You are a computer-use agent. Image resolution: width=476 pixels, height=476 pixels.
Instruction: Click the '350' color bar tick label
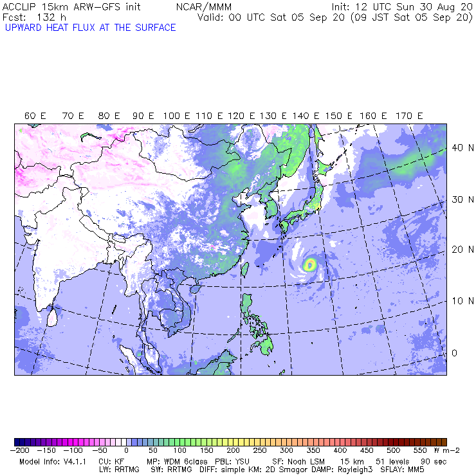(313, 450)
